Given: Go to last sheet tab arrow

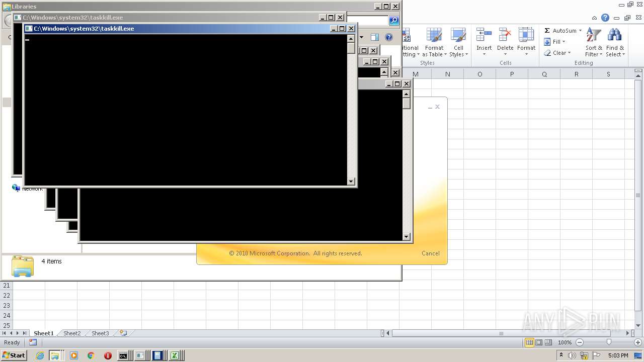Looking at the screenshot, I should pyautogui.click(x=24, y=333).
